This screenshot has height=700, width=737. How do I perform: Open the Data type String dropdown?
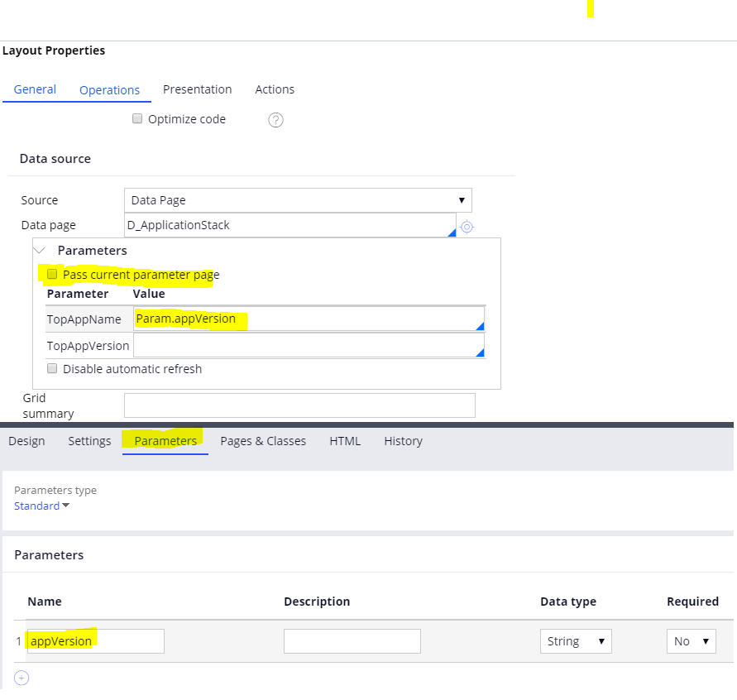[576, 640]
